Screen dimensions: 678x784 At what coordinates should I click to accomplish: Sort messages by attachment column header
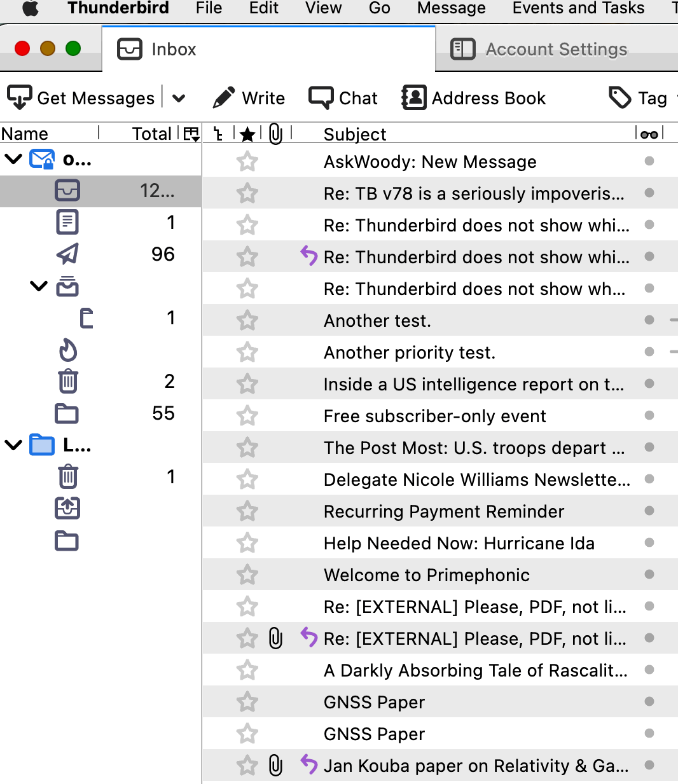275,134
